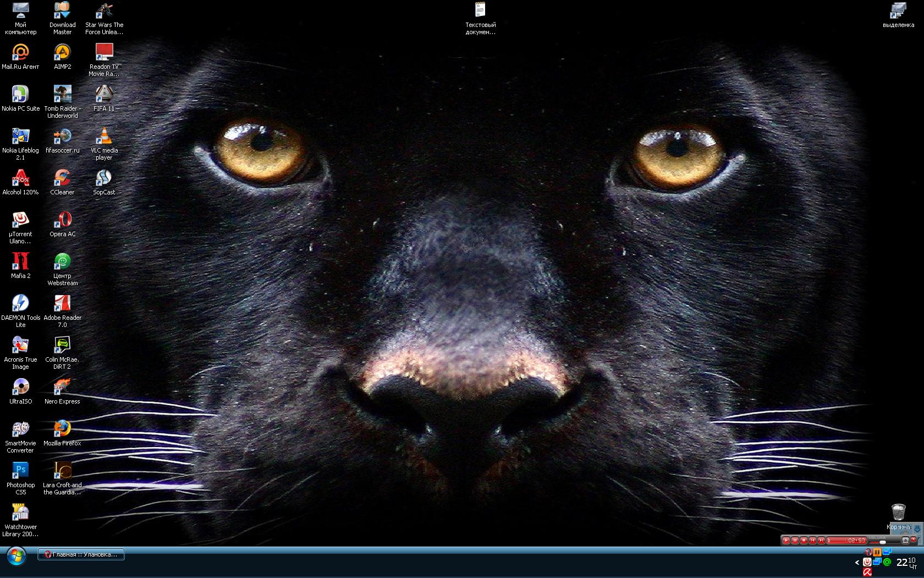Viewport: 924px width, 578px height.
Task: Open the AIMP2 desktop shortcut
Action: [x=62, y=53]
